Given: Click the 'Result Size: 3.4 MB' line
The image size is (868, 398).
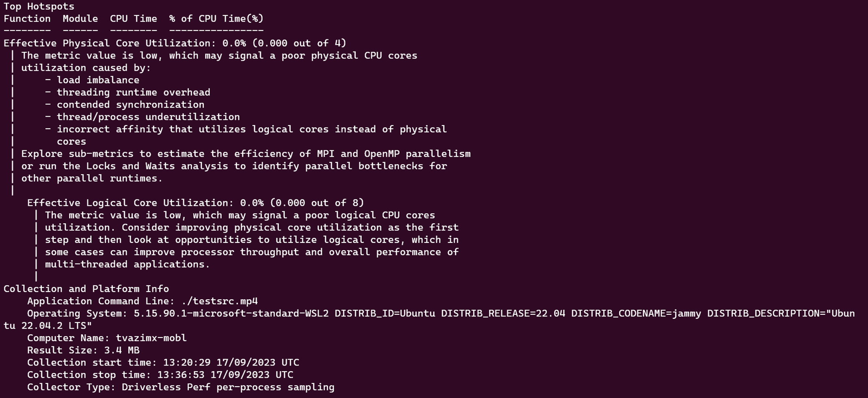Looking at the screenshot, I should [83, 350].
